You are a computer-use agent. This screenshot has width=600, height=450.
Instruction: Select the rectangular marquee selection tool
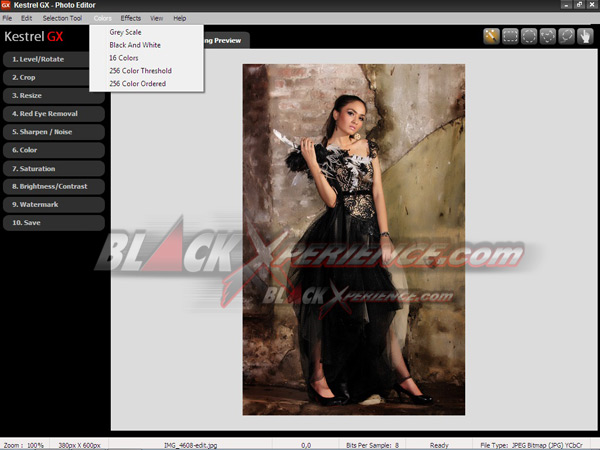click(x=510, y=37)
